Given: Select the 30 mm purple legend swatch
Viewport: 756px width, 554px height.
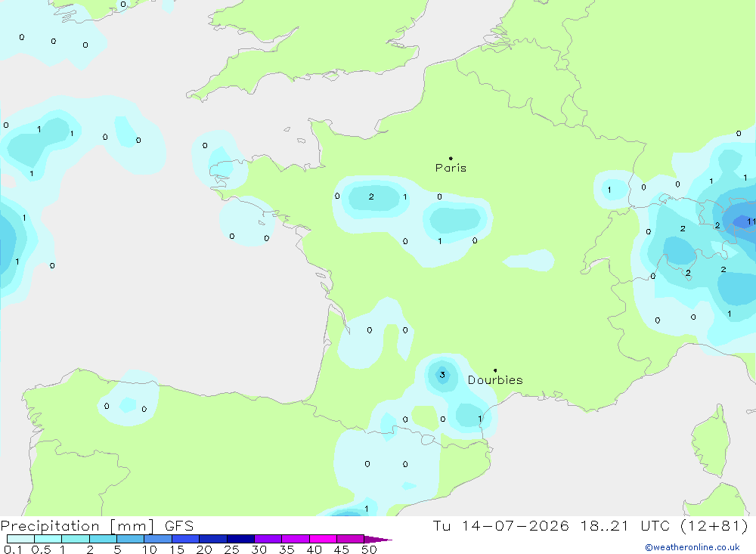Looking at the screenshot, I should tap(268, 539).
